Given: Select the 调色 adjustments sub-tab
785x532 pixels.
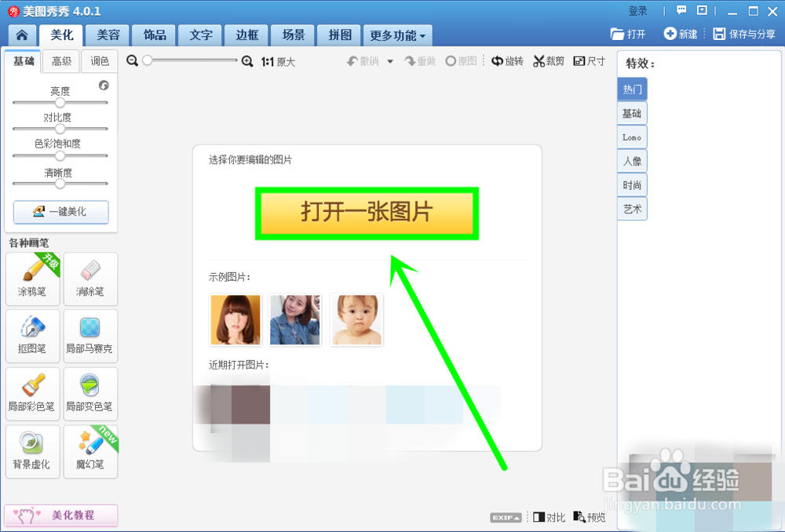Looking at the screenshot, I should [x=100, y=61].
